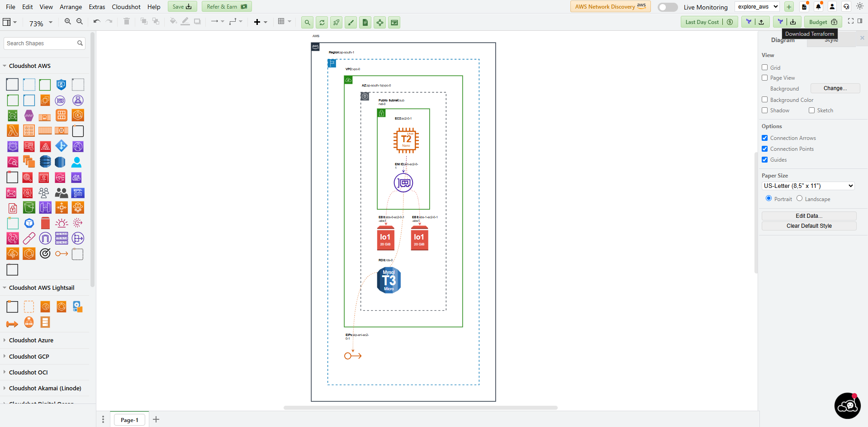868x427 pixels.
Task: Select the Mysql T3 Micro RDS node
Action: pyautogui.click(x=389, y=280)
